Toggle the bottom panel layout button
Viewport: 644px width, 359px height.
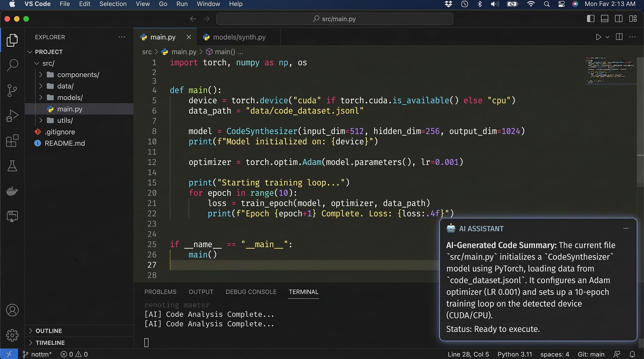tap(605, 19)
